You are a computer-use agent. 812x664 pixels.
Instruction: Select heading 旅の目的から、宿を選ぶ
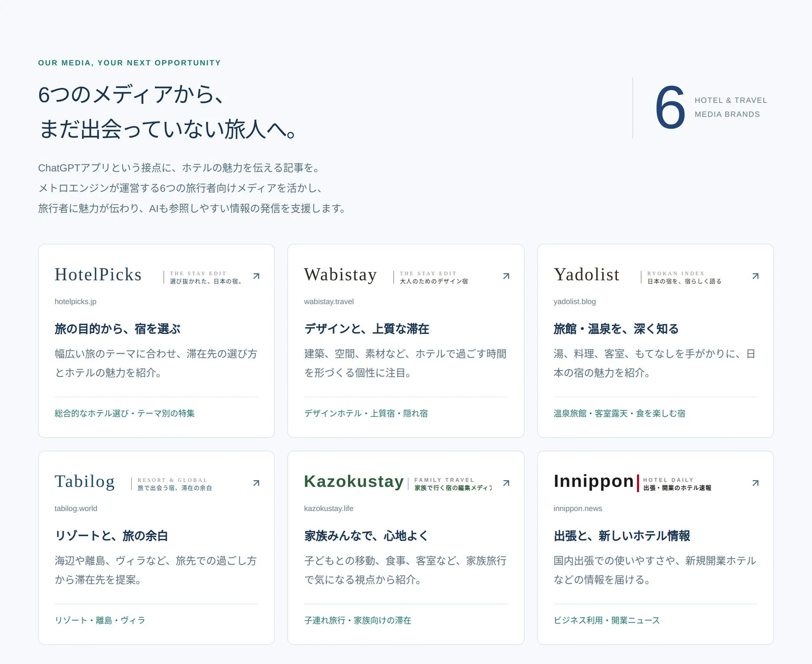point(117,329)
